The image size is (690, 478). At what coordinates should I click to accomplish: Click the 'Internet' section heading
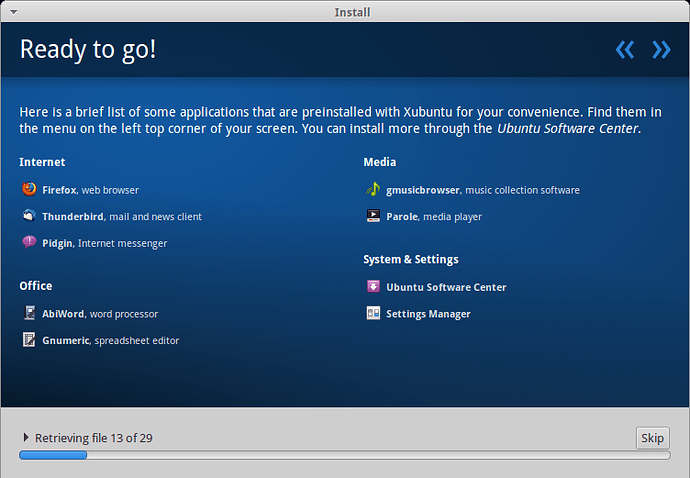point(42,162)
